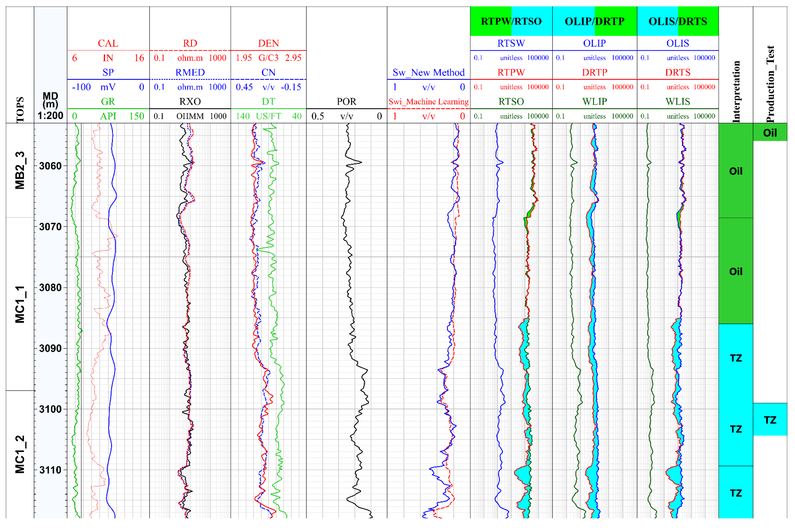
Task: Click the DEN curve header
Action: (268, 43)
